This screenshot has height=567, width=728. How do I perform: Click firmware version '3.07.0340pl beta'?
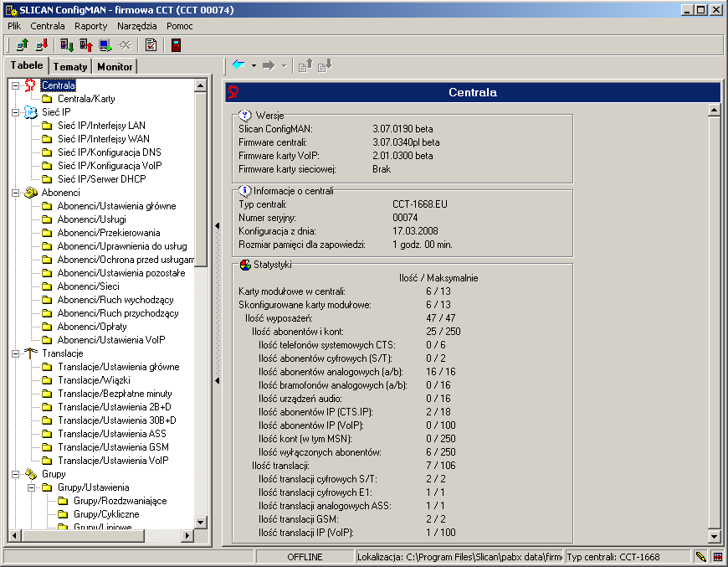406,142
